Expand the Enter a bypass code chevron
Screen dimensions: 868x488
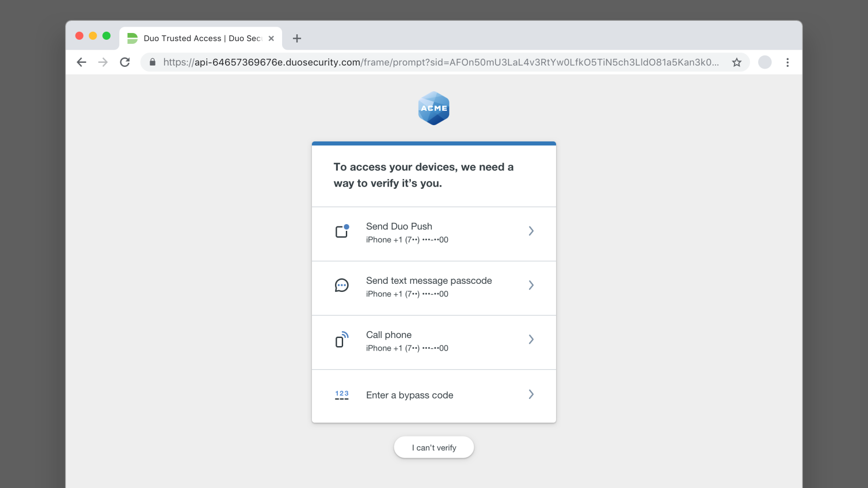pos(531,394)
